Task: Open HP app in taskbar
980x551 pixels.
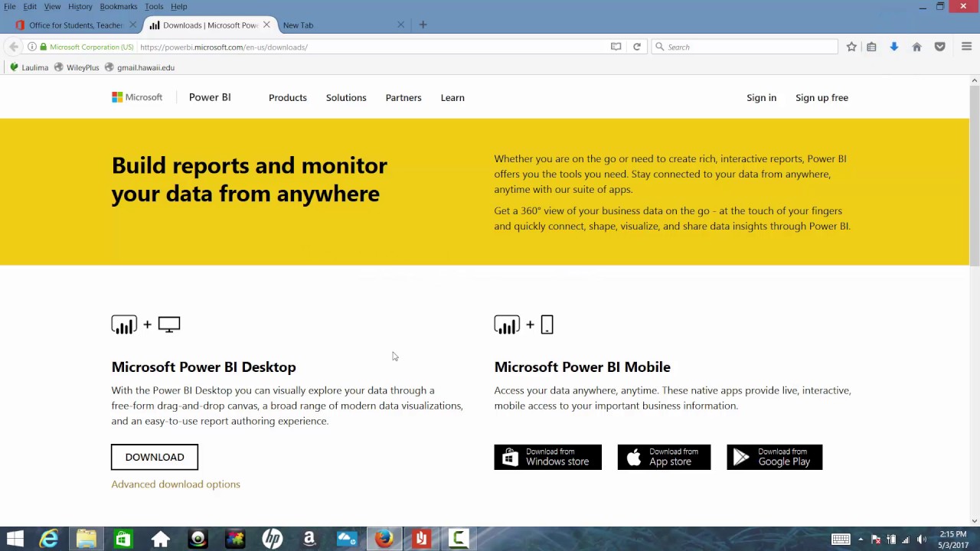Action: click(x=272, y=539)
